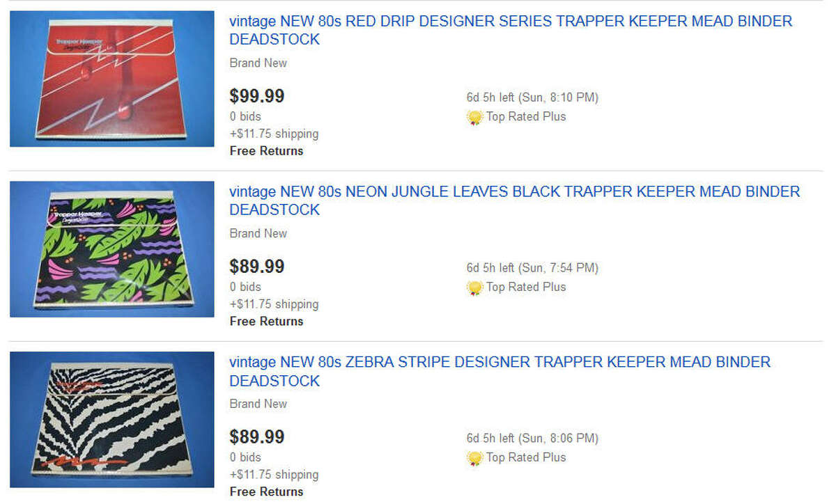Click the +$11.75 shipping text on top listing
Image resolution: width=836 pixels, height=504 pixels.
pos(274,134)
